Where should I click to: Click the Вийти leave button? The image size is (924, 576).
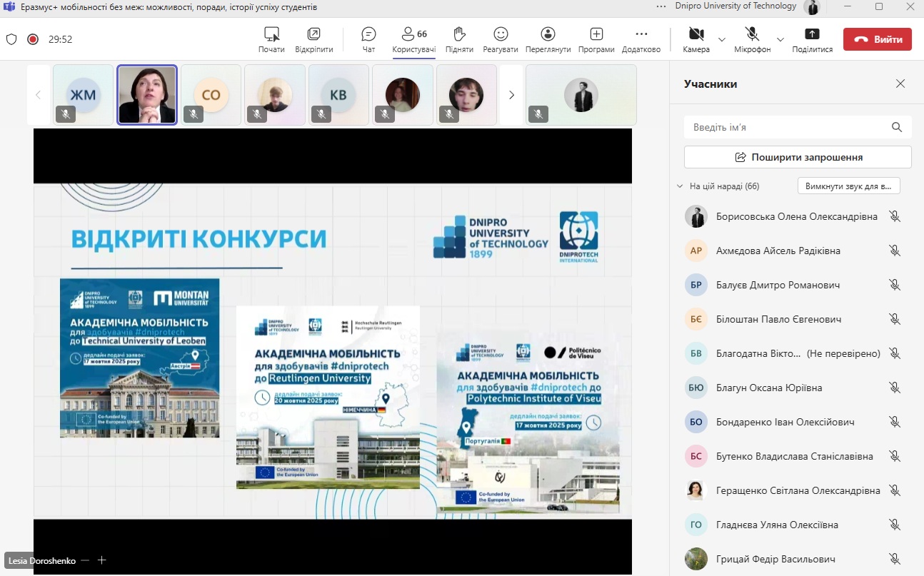[877, 39]
